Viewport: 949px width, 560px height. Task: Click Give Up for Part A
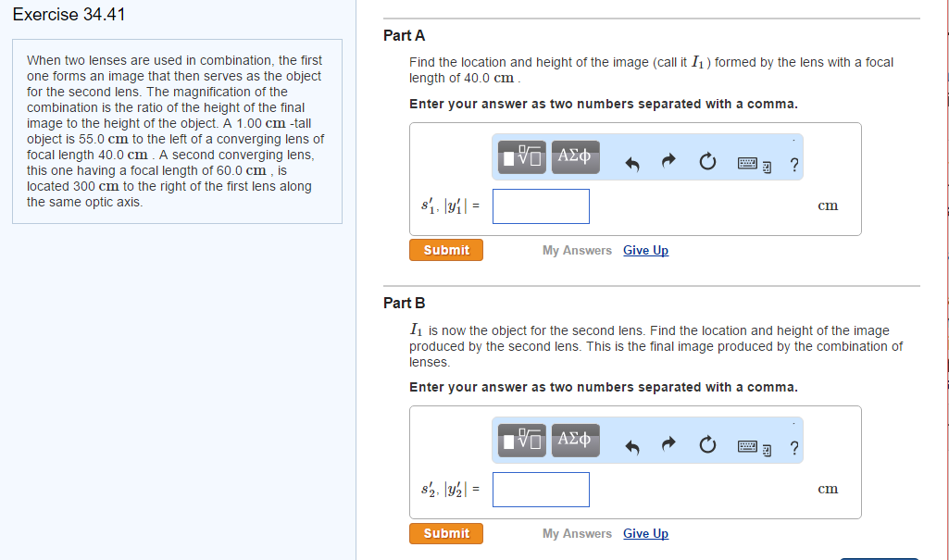click(x=645, y=250)
